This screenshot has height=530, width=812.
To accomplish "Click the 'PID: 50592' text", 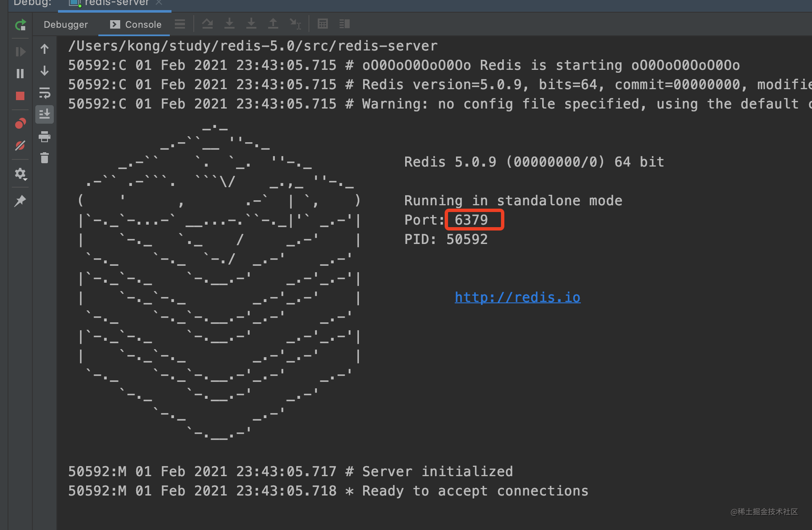I will [x=446, y=239].
